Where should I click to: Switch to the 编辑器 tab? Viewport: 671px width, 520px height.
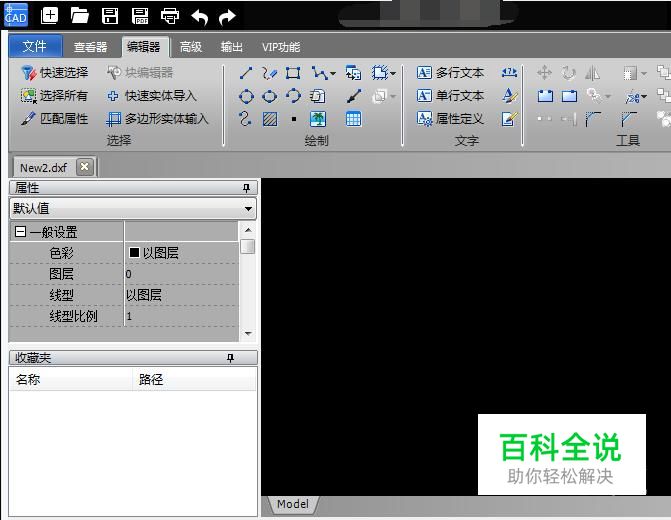(144, 46)
